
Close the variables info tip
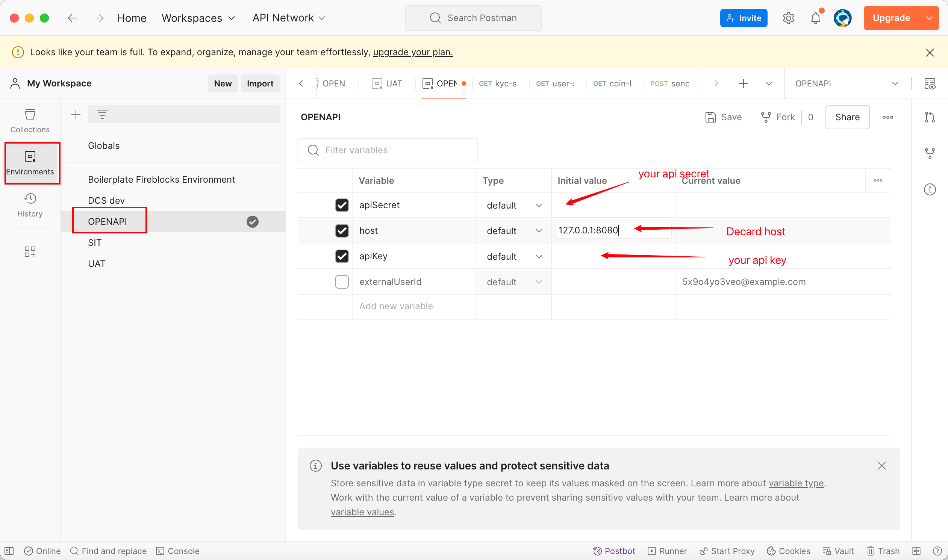[881, 466]
